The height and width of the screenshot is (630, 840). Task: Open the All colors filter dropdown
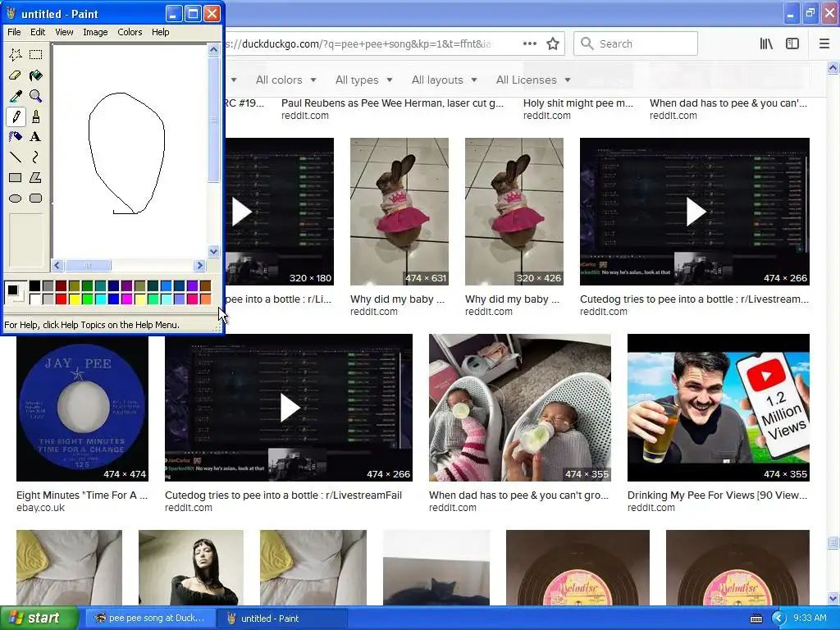[x=286, y=80]
